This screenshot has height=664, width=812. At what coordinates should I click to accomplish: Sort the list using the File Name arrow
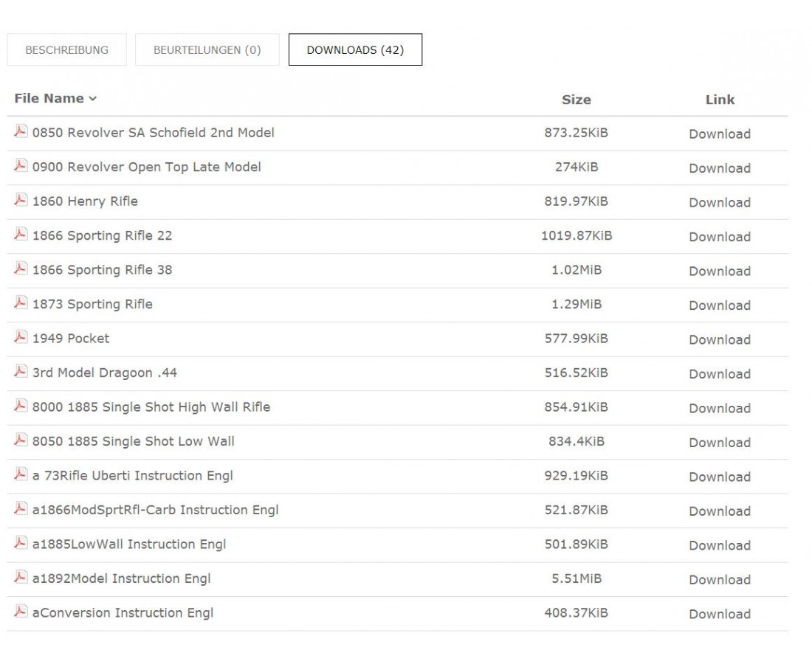[x=93, y=99]
